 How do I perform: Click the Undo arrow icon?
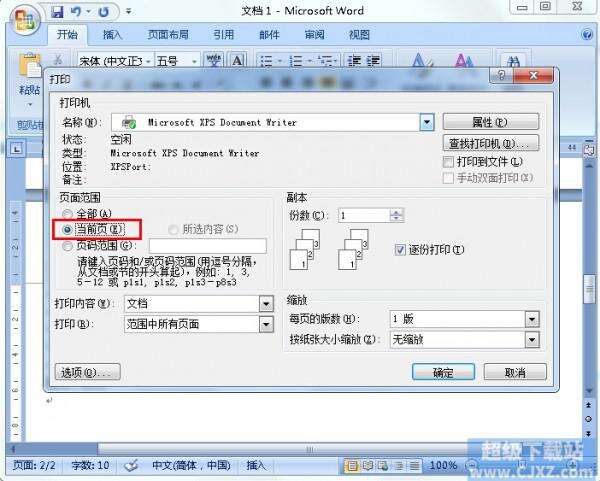(x=76, y=12)
